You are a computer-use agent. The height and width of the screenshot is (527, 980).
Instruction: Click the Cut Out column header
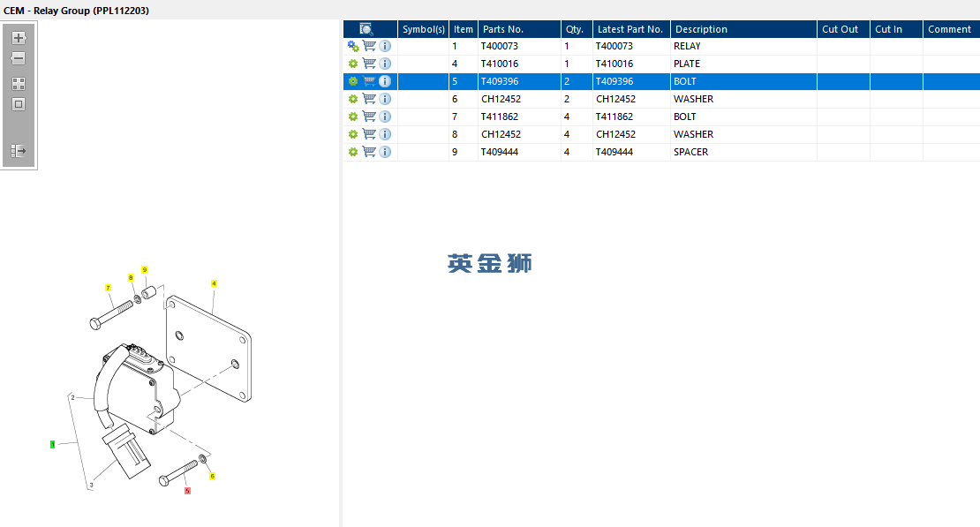[x=843, y=29]
